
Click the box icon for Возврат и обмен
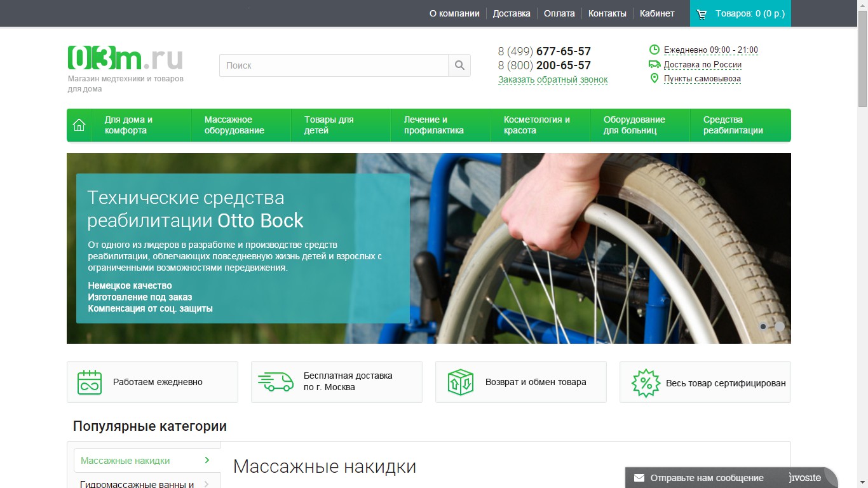pos(461,382)
